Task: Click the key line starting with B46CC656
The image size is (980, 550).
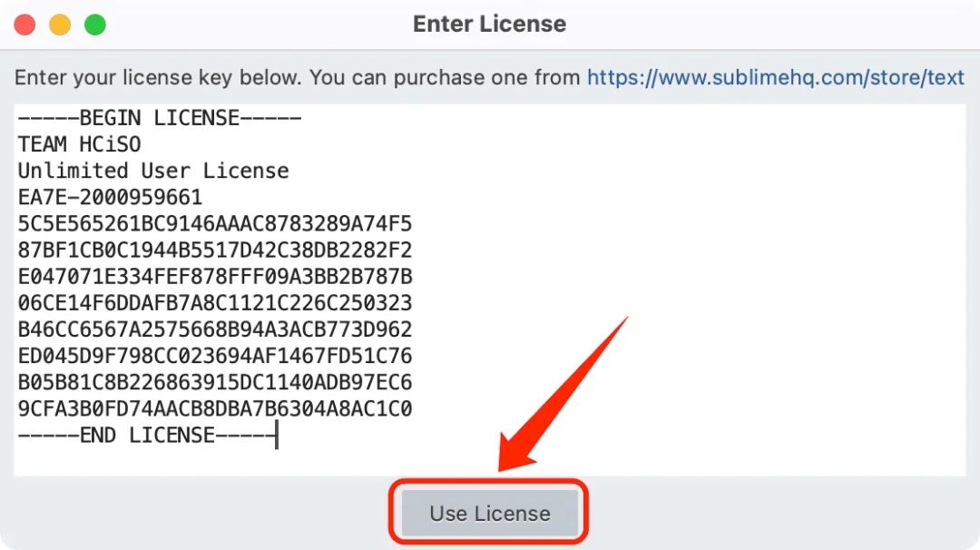Action: [215, 329]
